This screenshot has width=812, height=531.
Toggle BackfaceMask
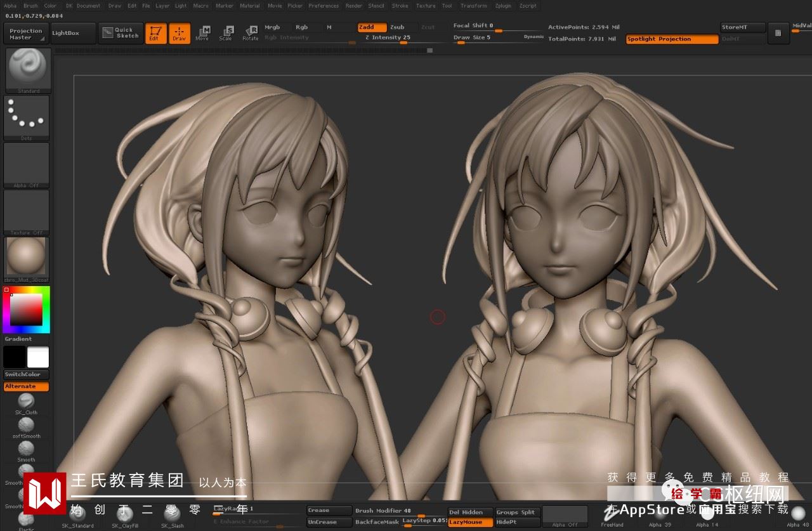click(x=377, y=522)
